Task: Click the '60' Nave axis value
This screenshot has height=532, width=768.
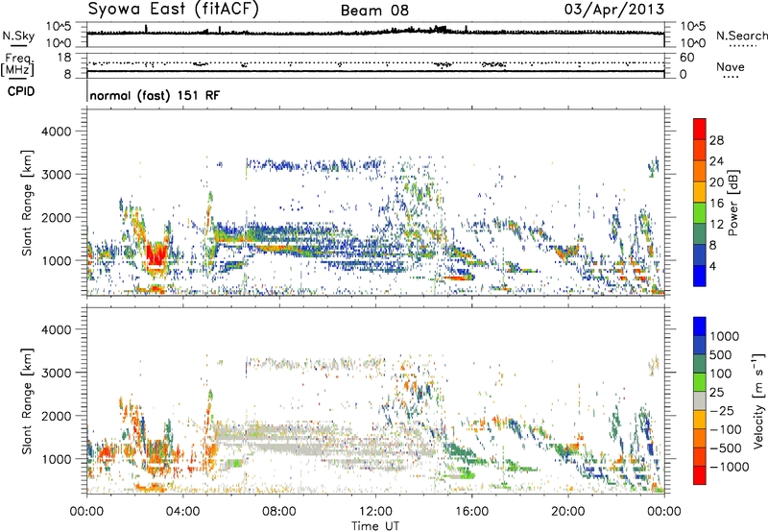Action: (x=686, y=58)
